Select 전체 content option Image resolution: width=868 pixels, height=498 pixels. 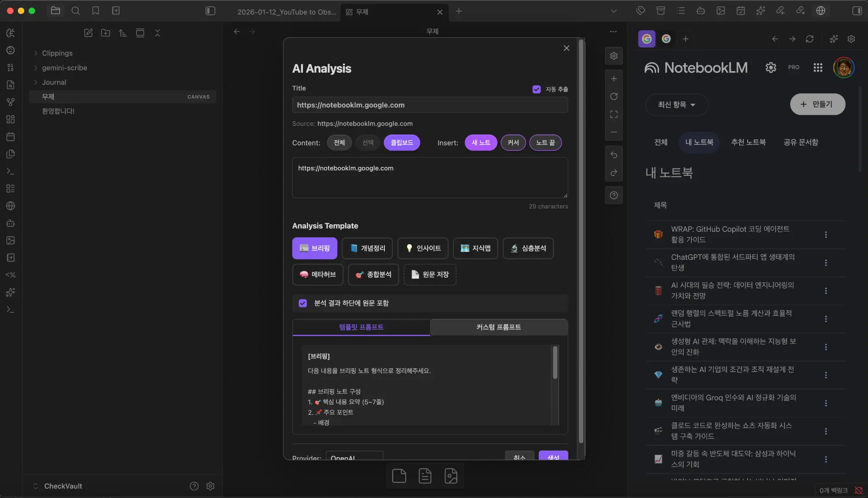tap(339, 143)
